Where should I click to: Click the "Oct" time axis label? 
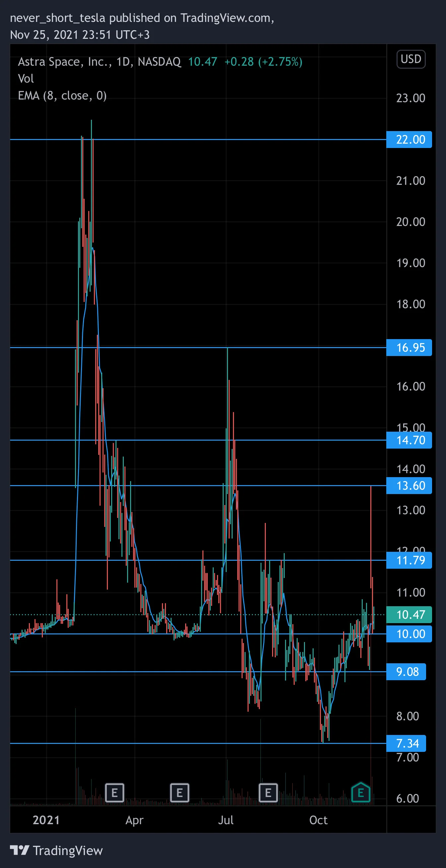pos(319,820)
